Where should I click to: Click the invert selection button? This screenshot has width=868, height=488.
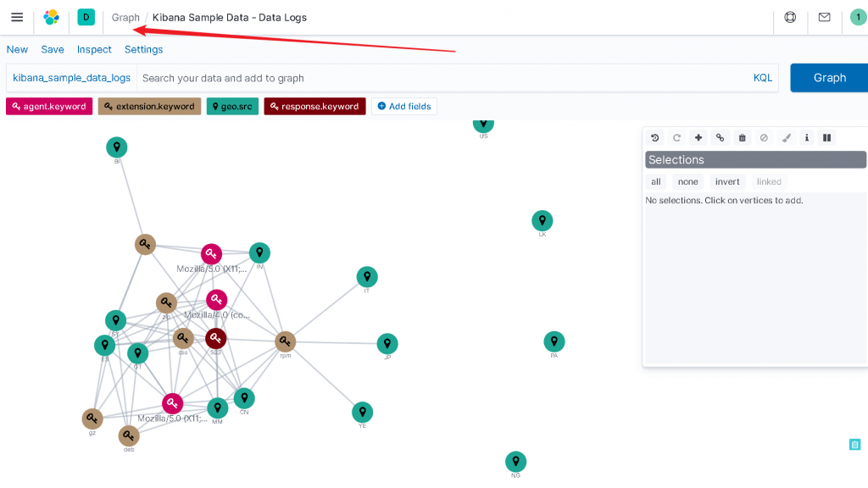tap(727, 181)
